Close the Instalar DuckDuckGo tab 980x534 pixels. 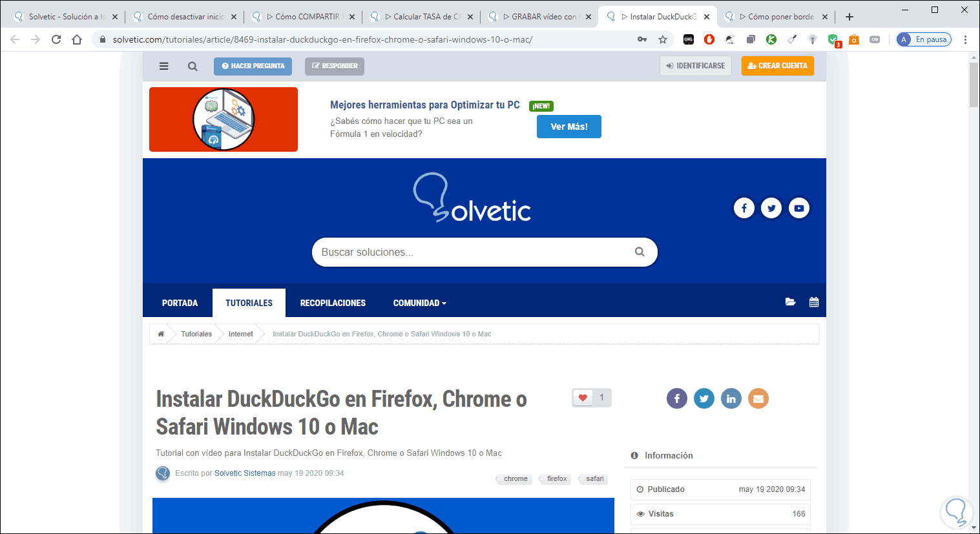707,17
